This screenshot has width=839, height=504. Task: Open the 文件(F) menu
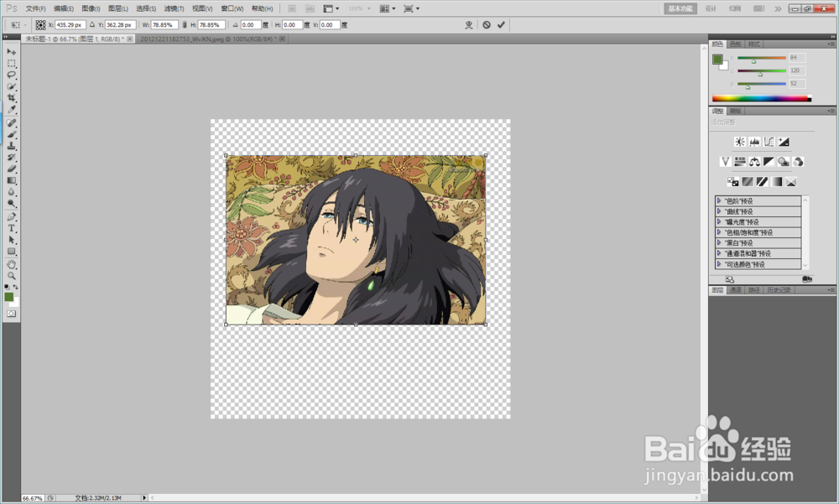click(35, 8)
